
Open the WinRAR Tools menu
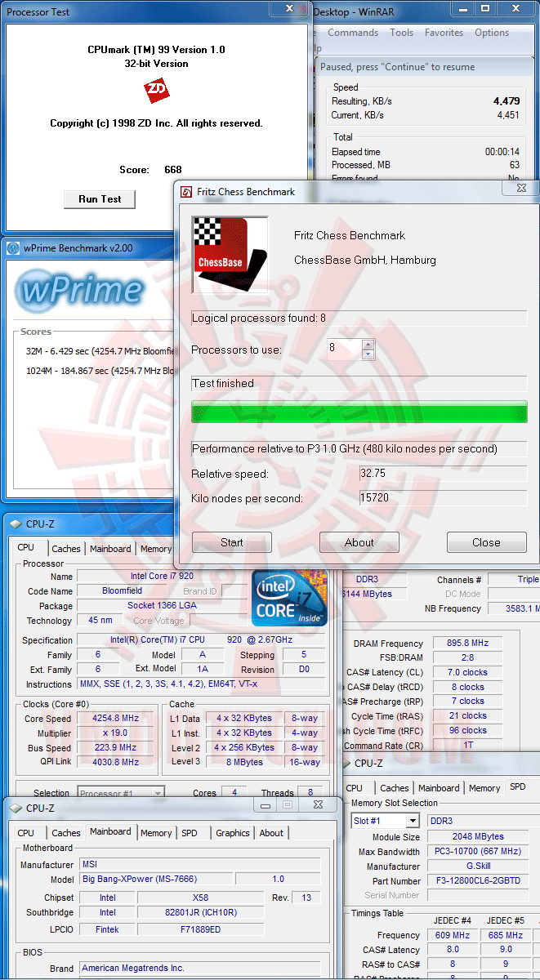pyautogui.click(x=401, y=33)
